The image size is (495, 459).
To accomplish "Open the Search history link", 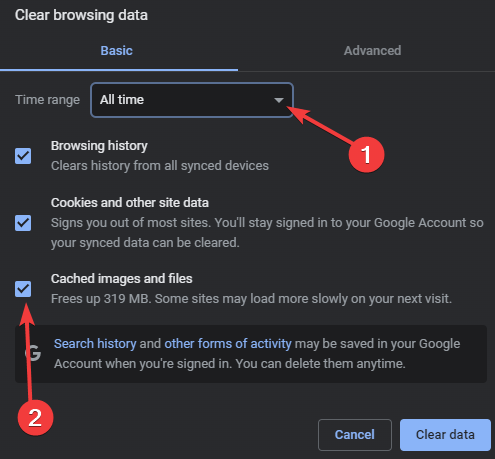I will pyautogui.click(x=95, y=344).
